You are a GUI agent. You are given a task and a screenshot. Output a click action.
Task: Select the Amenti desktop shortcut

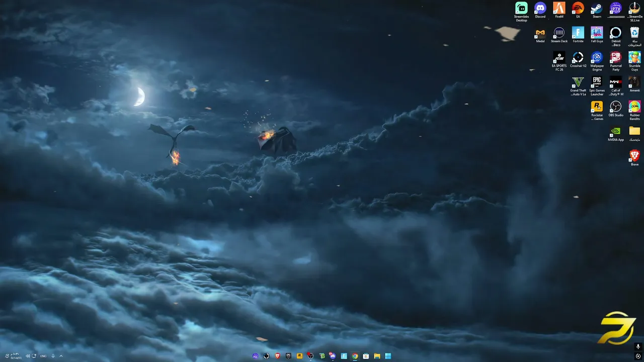click(634, 84)
